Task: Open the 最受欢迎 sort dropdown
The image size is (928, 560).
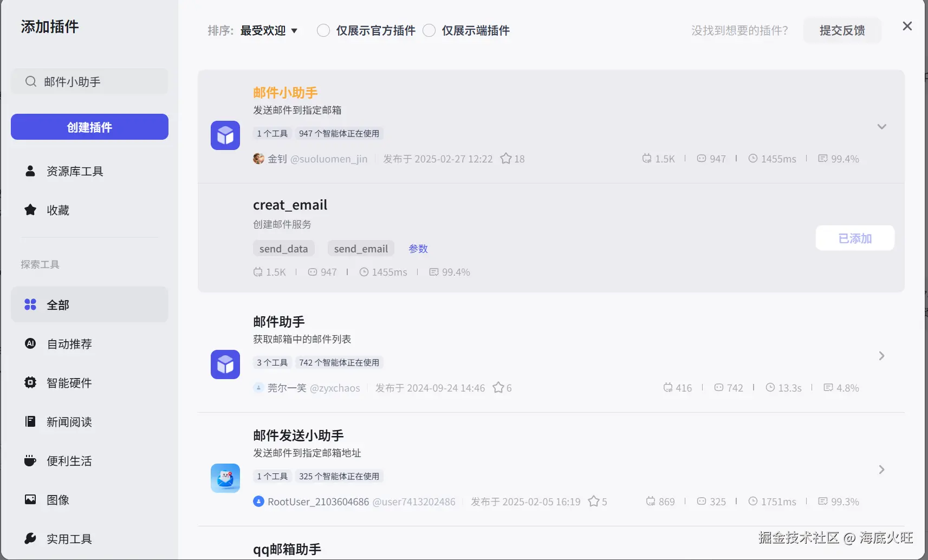Action: coord(269,30)
